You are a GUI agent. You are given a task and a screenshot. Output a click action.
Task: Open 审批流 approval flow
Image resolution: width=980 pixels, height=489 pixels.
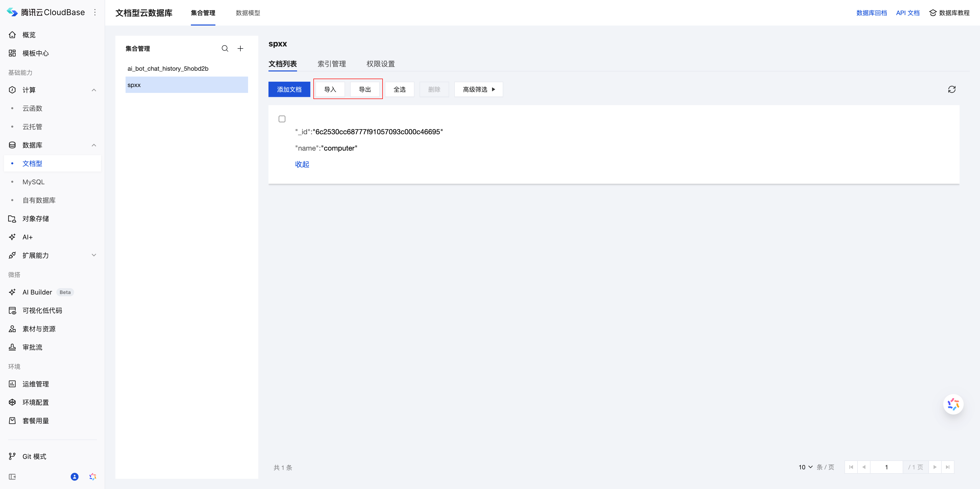click(x=32, y=347)
